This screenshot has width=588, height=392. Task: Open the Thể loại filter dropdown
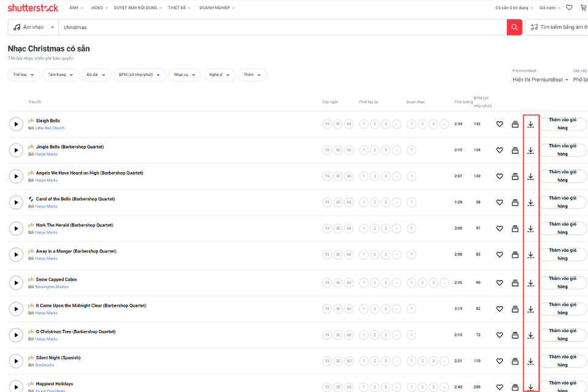point(24,75)
